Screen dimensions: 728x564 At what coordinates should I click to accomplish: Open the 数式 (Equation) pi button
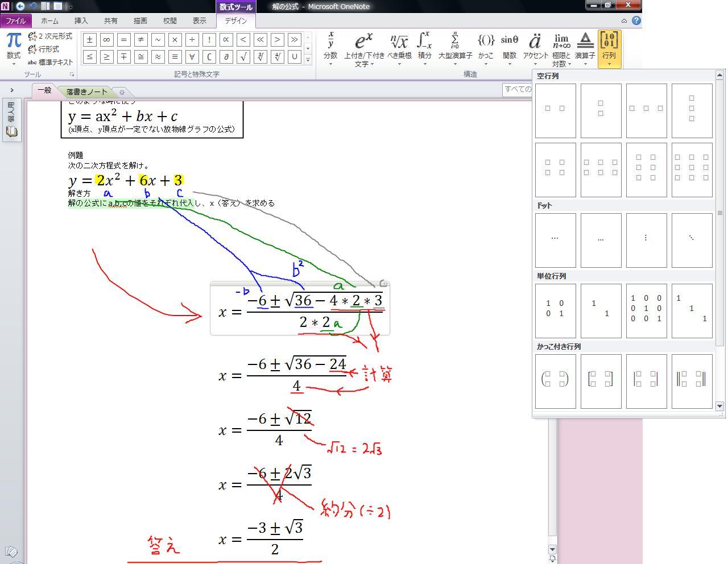14,49
